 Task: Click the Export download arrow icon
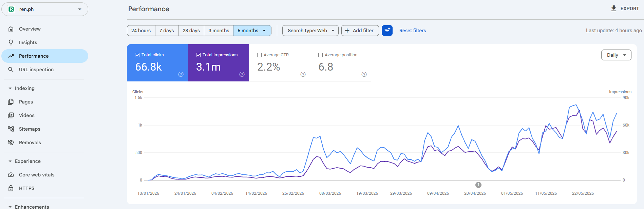(x=614, y=8)
